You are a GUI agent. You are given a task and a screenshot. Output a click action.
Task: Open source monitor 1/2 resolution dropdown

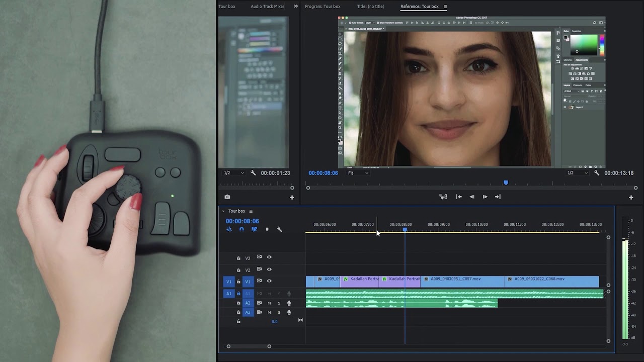coord(234,173)
